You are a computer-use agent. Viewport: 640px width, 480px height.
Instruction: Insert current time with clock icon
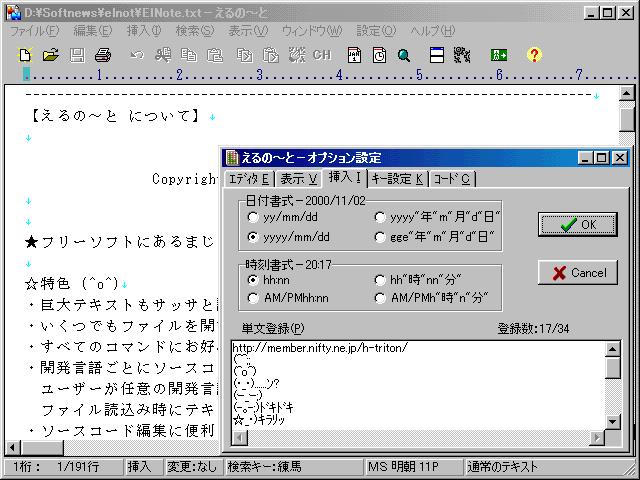(380, 55)
